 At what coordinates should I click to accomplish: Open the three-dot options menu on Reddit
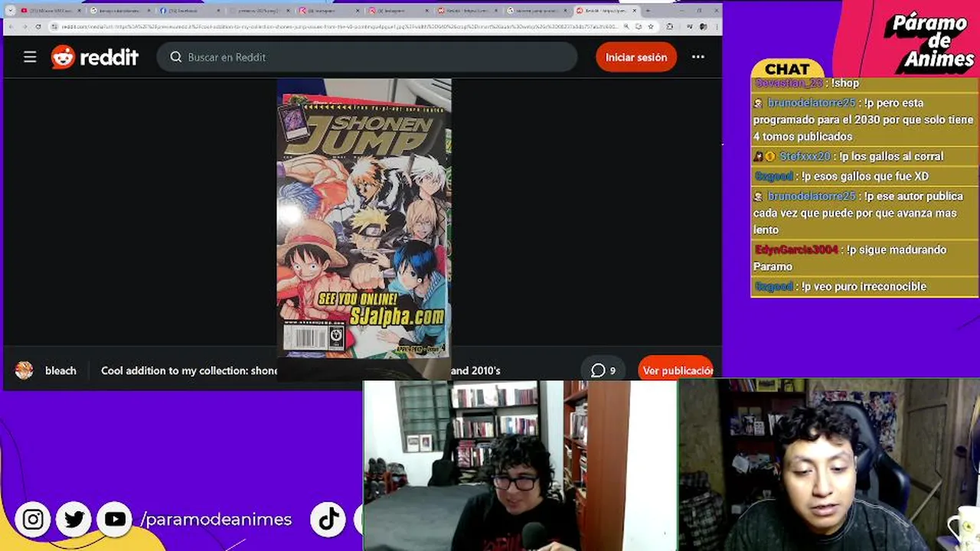[x=697, y=57]
